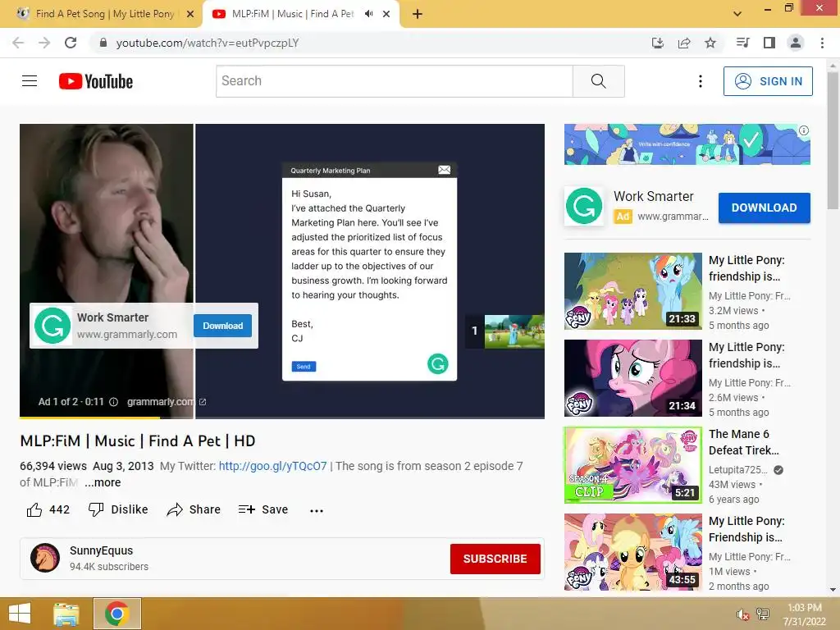Open the goo.gl Twitter link

272,466
